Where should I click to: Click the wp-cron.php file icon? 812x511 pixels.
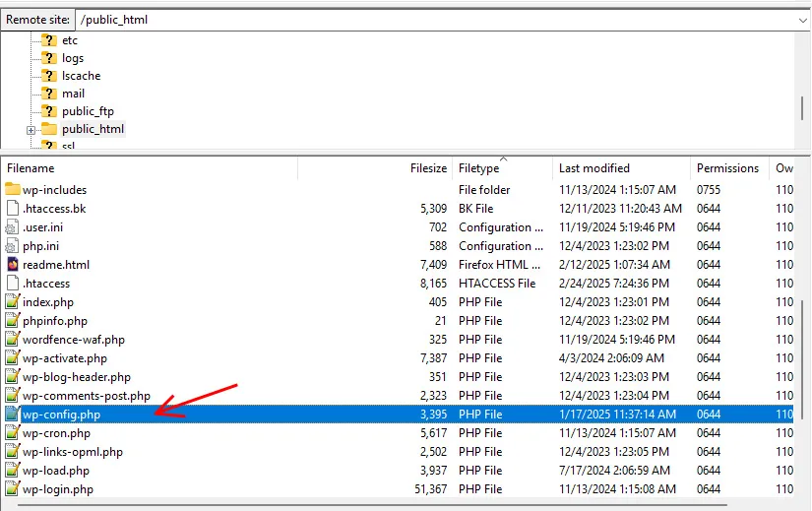[13, 432]
